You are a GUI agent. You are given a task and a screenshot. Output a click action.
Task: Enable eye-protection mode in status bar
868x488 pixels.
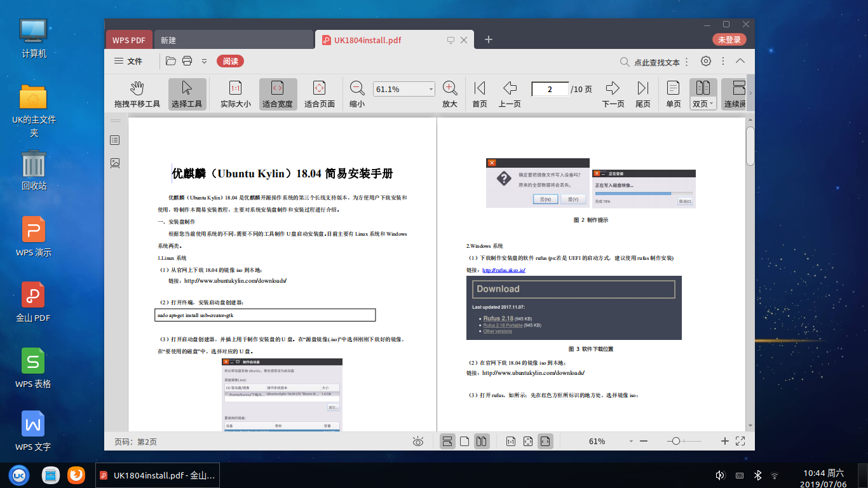click(417, 440)
